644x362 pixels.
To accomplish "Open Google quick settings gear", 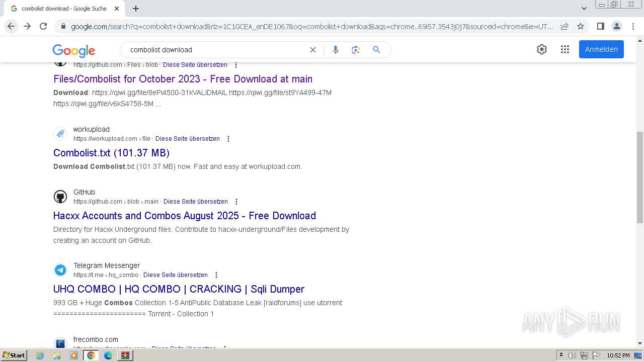I will coord(542,49).
